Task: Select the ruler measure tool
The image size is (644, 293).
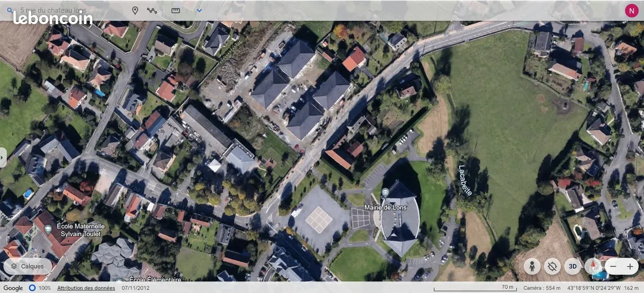Action: (x=175, y=10)
